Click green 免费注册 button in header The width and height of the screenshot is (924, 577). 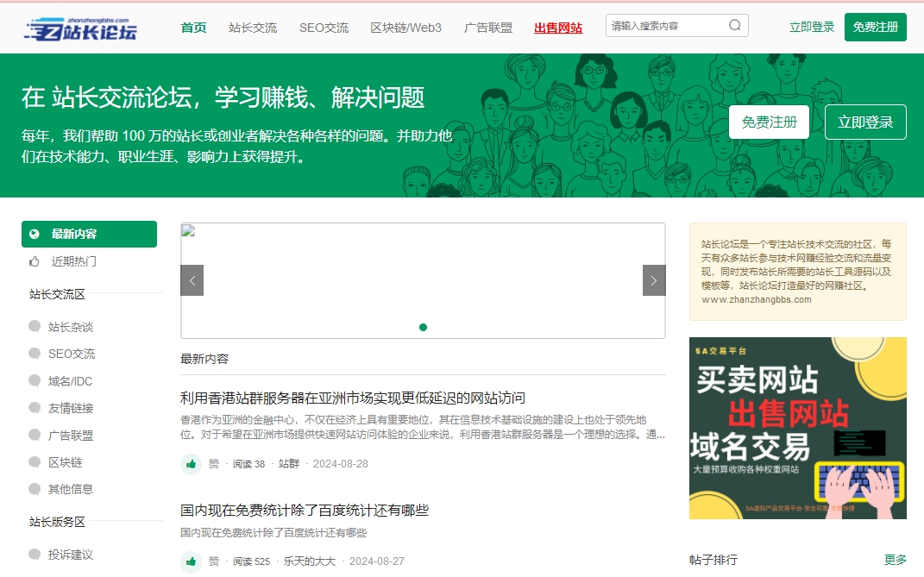(875, 27)
